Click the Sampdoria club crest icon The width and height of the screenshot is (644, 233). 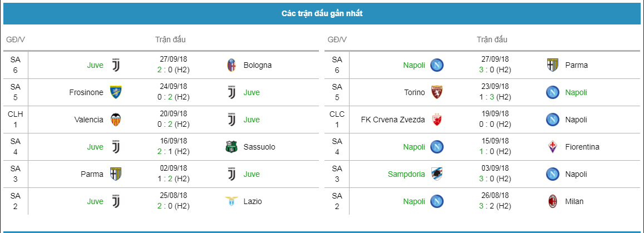436,175
